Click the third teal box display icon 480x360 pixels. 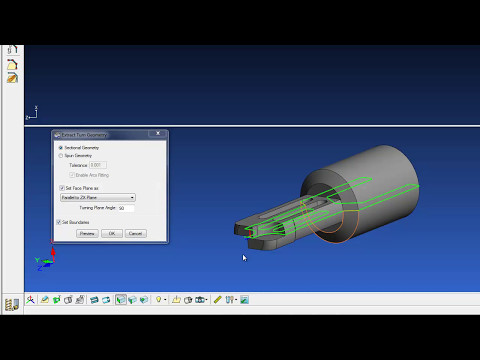coord(144,300)
